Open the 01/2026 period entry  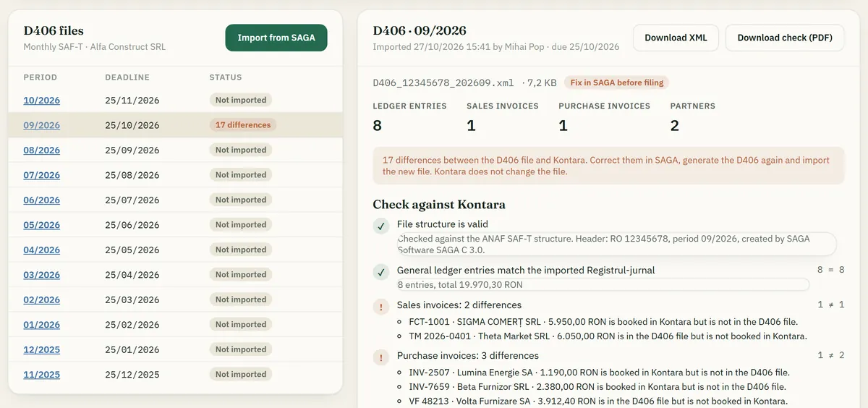[x=42, y=325]
